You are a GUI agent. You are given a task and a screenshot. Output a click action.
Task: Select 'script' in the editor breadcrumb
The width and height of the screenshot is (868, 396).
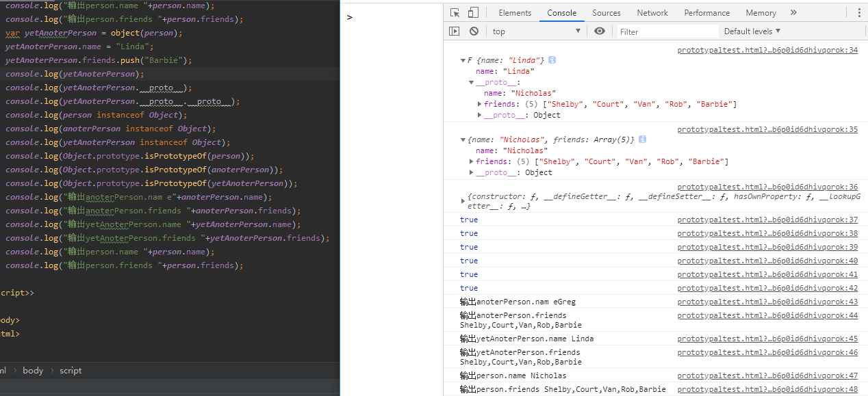tap(71, 370)
